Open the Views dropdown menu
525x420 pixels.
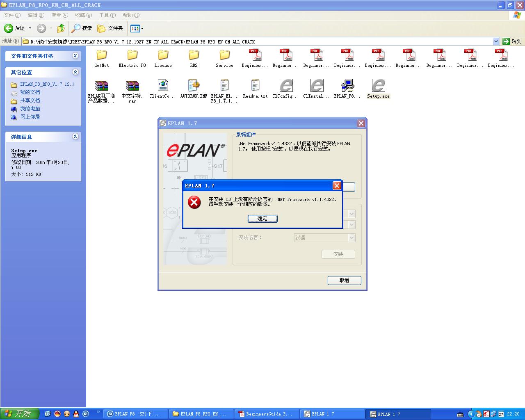coord(137,28)
